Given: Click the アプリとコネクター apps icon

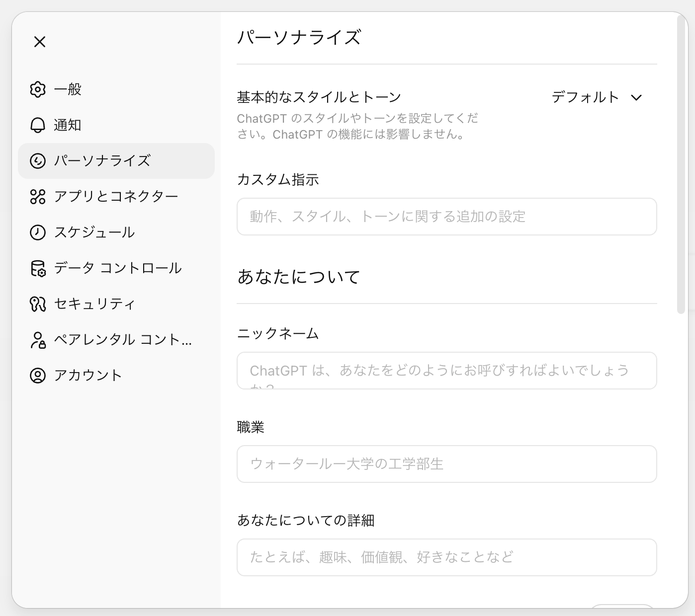Looking at the screenshot, I should [38, 197].
